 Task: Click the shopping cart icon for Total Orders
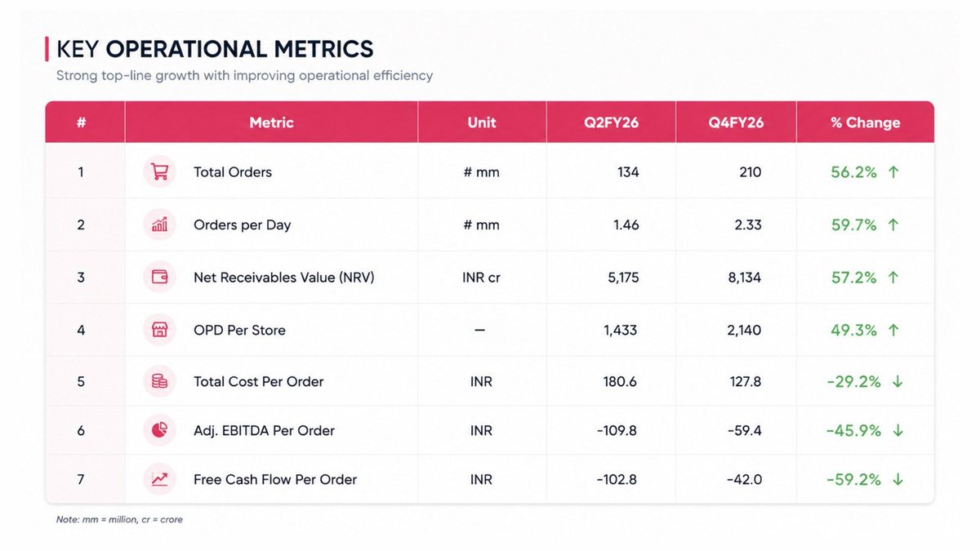coord(159,171)
